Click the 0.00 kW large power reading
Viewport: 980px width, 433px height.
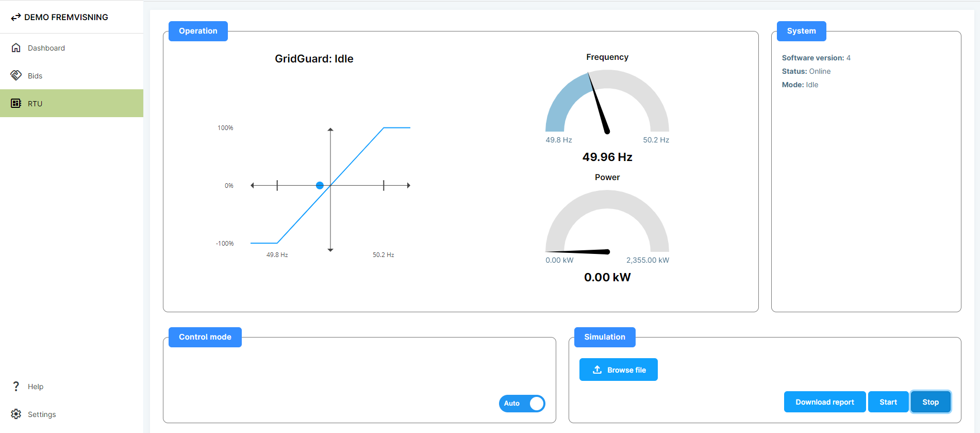[x=607, y=277]
